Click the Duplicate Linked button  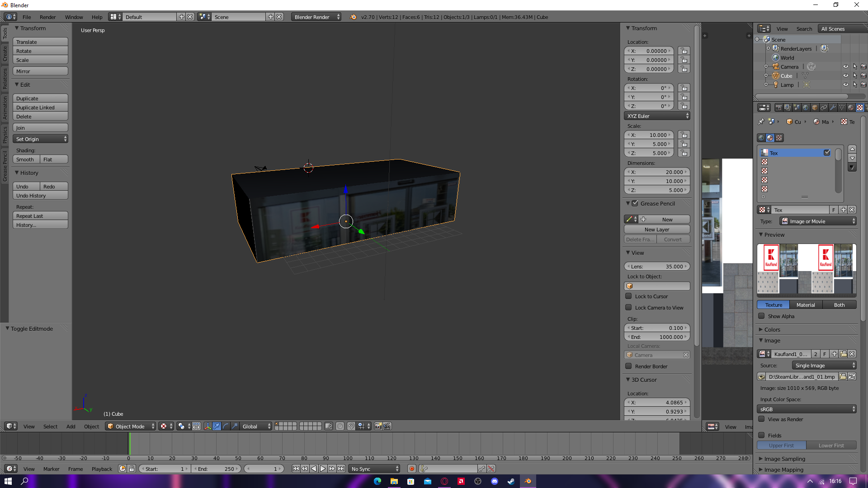[x=40, y=108]
